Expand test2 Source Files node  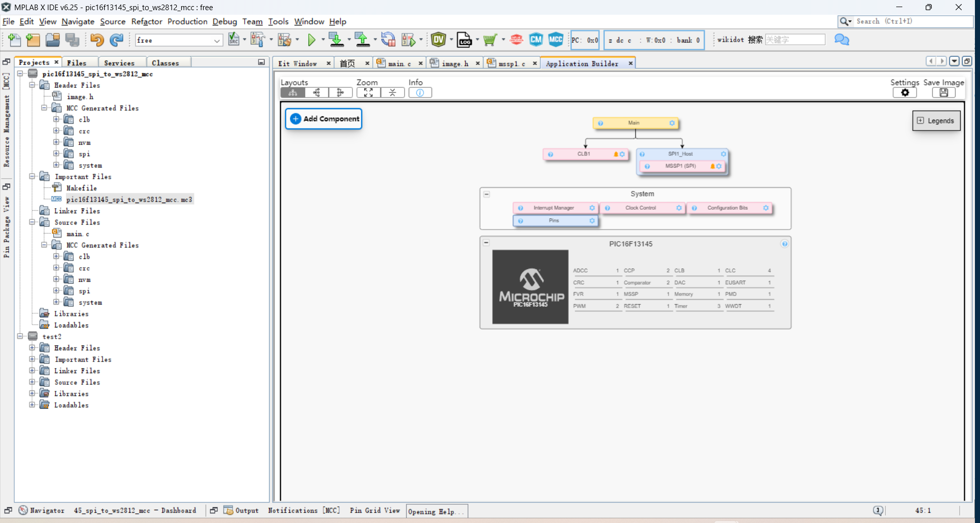tap(32, 382)
